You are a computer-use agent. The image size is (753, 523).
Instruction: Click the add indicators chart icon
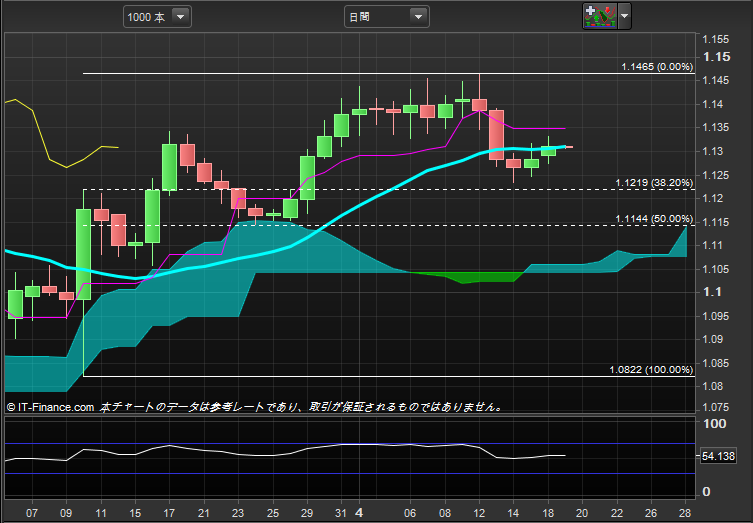coord(600,16)
